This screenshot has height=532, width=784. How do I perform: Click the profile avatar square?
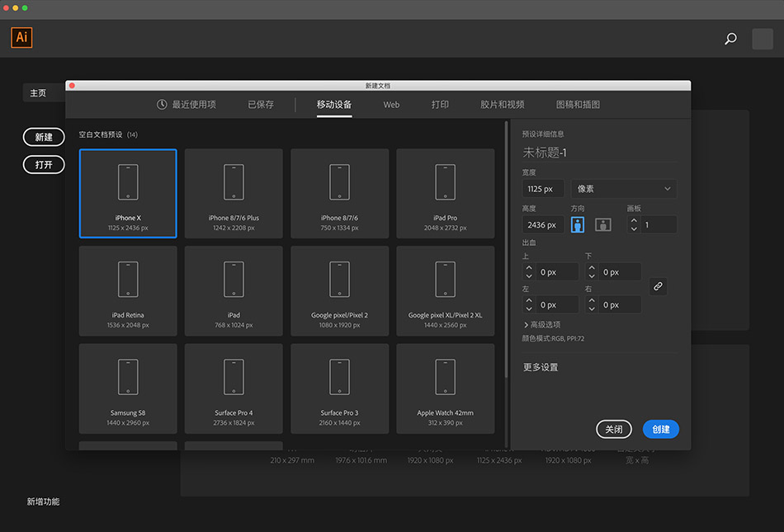tap(763, 39)
